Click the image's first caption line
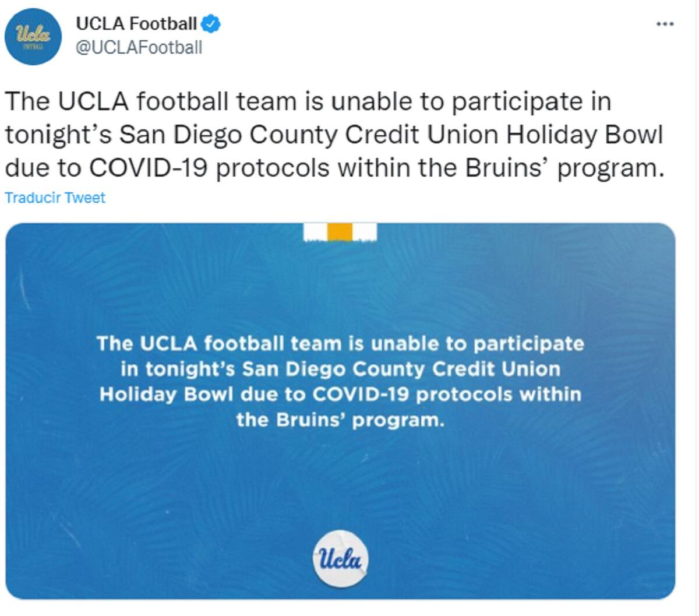 (x=340, y=343)
